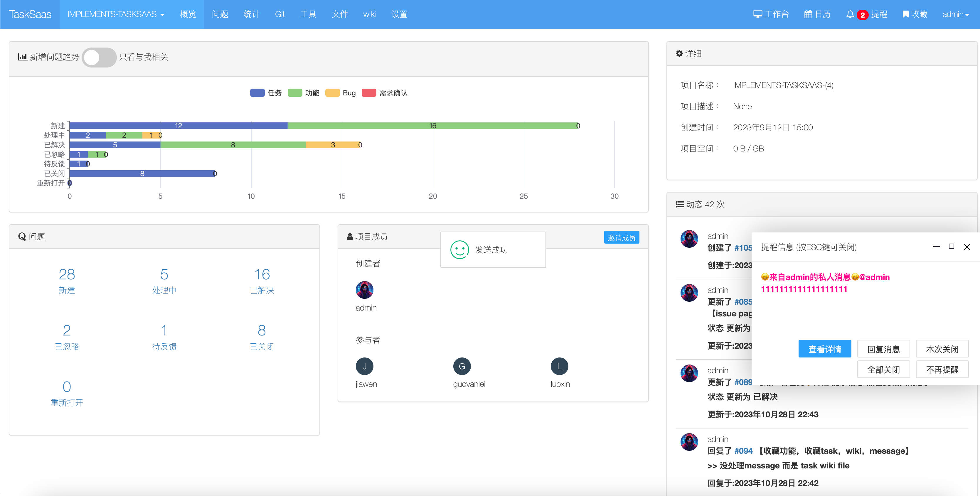
Task: Click luoxin's L avatar
Action: 559,366
